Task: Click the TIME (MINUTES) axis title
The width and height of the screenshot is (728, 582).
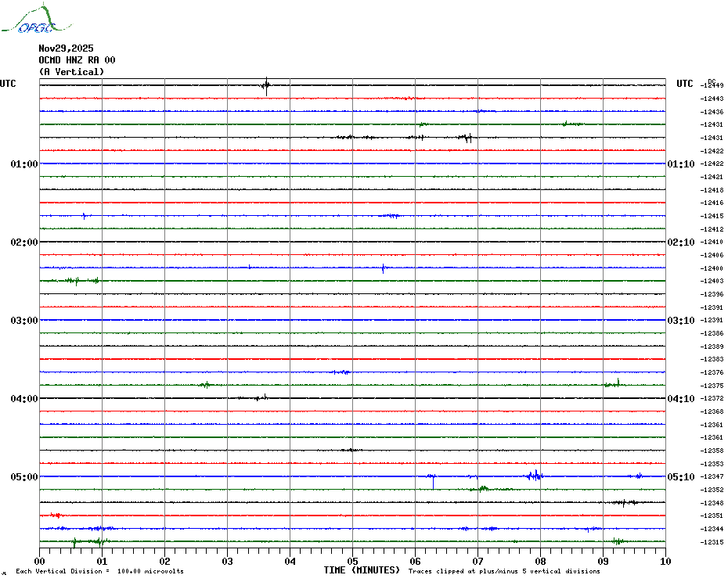Action: [362, 570]
